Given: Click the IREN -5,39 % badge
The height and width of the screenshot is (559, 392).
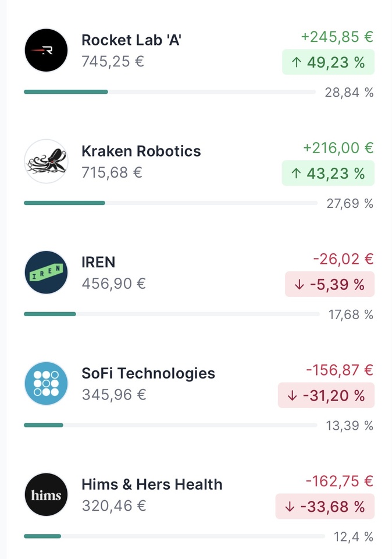Looking at the screenshot, I should (330, 284).
